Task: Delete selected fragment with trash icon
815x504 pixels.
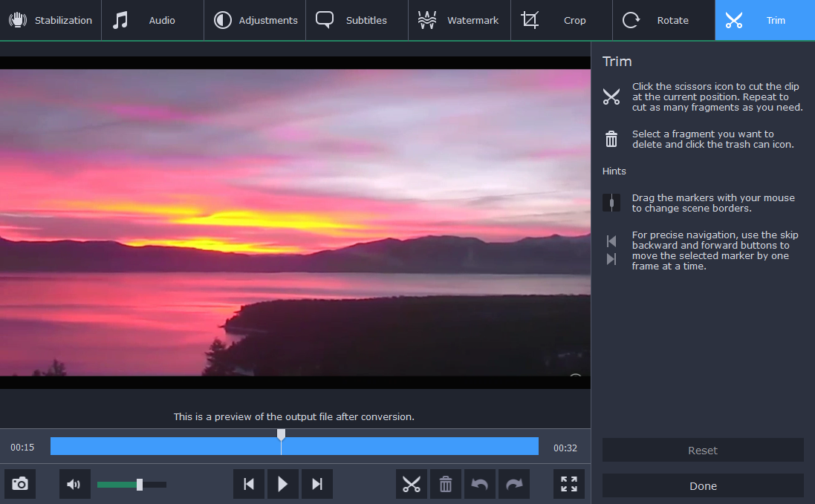Action: (445, 484)
